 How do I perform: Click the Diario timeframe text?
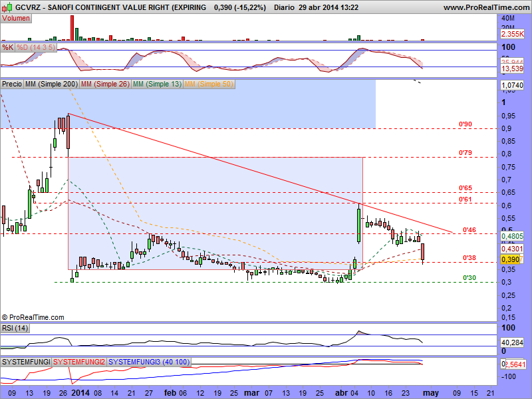(x=284, y=7)
